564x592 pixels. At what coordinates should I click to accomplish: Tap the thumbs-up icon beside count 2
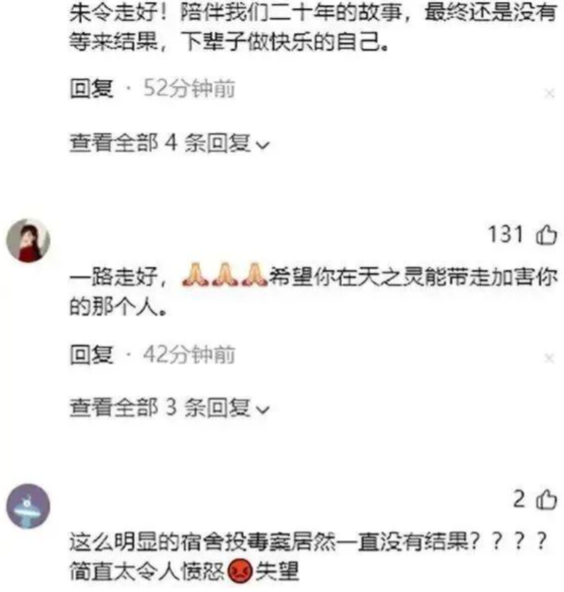pos(546,499)
